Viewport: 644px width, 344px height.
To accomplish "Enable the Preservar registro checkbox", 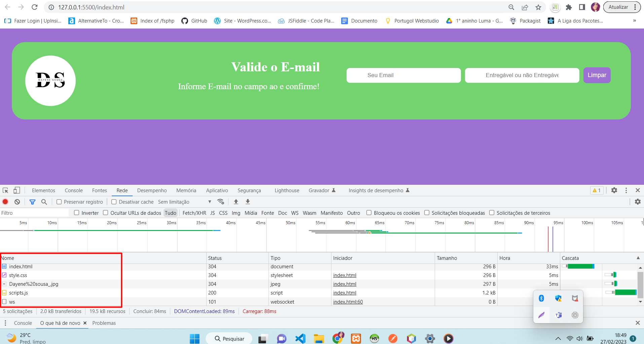I will [x=59, y=202].
